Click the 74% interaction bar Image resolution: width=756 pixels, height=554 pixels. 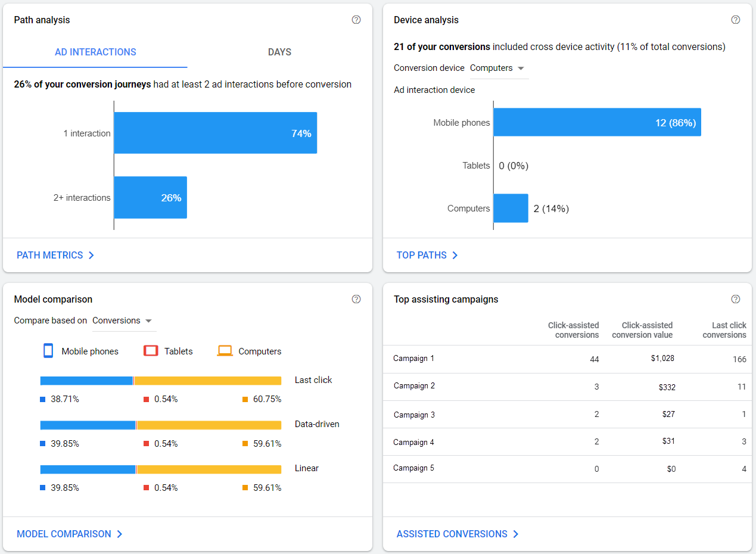[214, 133]
